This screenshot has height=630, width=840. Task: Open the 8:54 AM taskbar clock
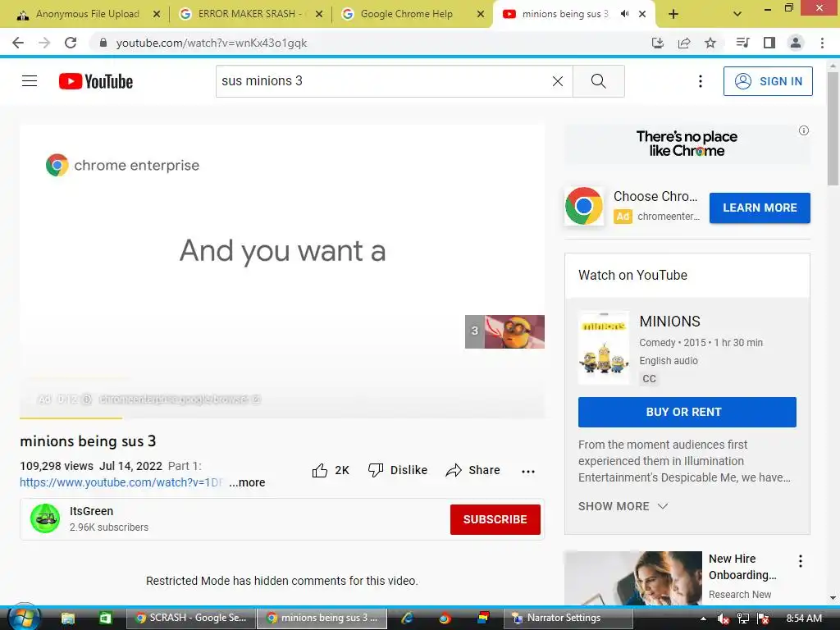click(804, 619)
